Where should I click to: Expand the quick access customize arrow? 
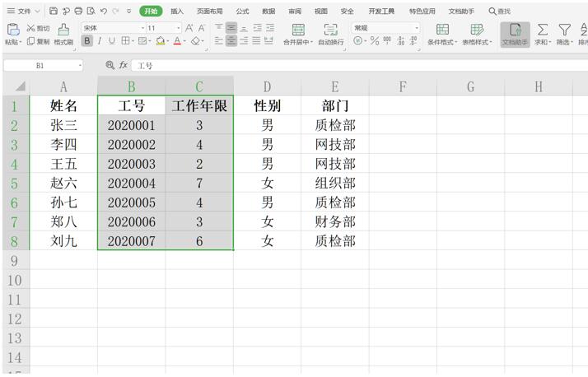[x=128, y=12]
